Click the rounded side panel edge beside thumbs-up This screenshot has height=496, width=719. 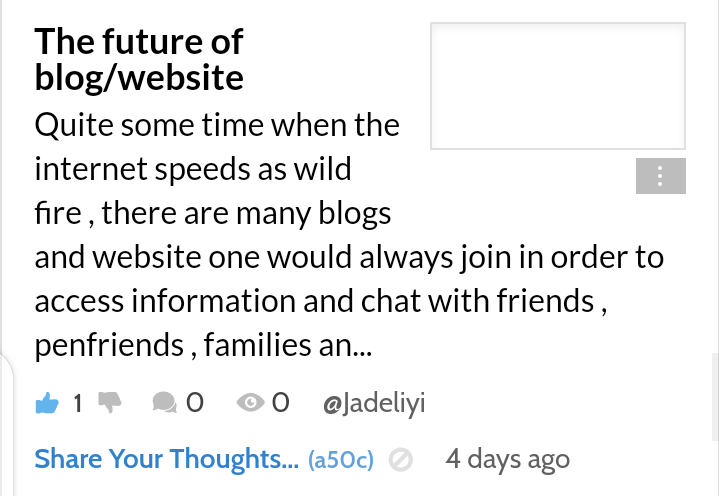pyautogui.click(x=7, y=424)
